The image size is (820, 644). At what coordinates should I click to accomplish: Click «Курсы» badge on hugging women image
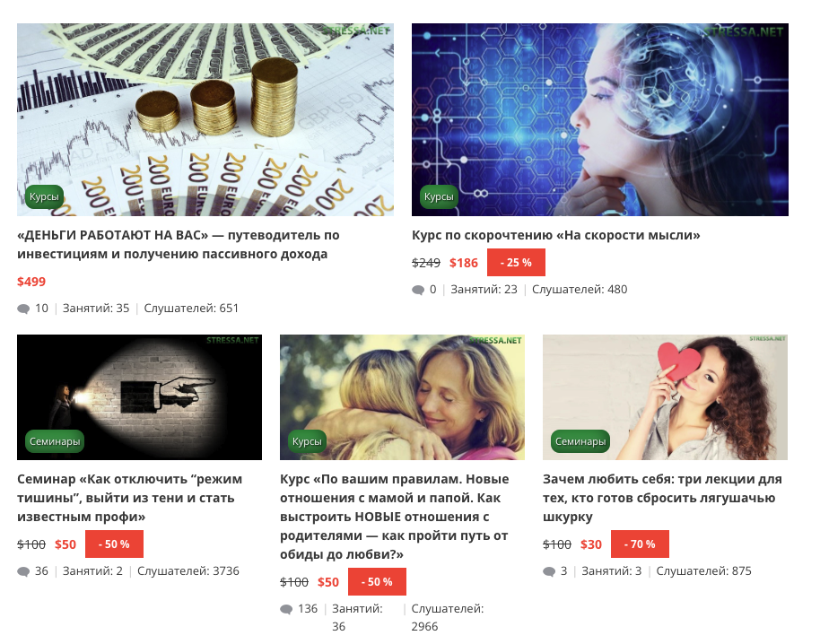click(x=307, y=441)
